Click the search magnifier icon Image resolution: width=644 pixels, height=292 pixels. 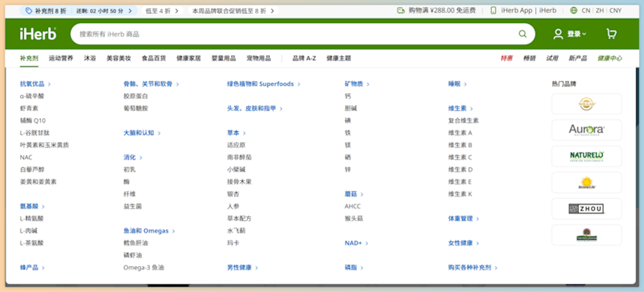(522, 34)
